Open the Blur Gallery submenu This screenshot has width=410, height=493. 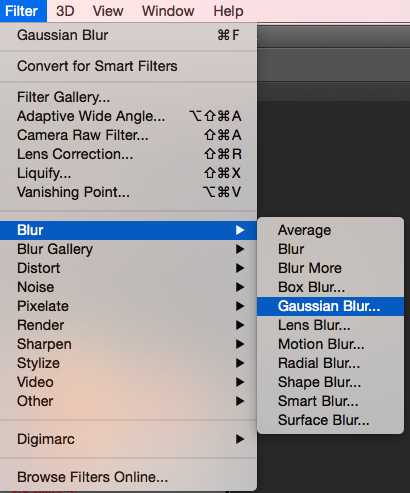point(128,249)
